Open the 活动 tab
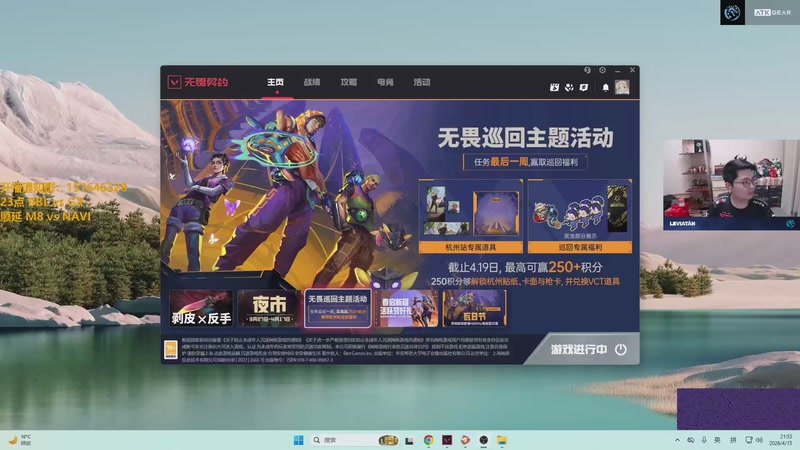Image resolution: width=800 pixels, height=450 pixels. (422, 82)
